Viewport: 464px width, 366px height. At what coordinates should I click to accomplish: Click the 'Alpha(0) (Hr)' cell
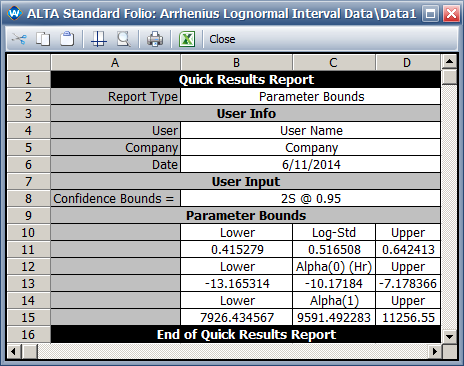[x=334, y=267]
